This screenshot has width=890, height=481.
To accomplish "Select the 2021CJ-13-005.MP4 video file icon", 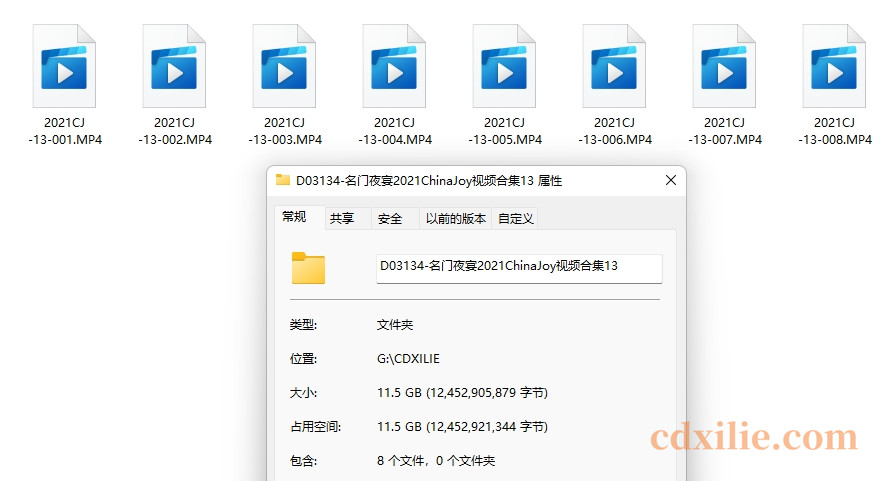I will point(505,66).
